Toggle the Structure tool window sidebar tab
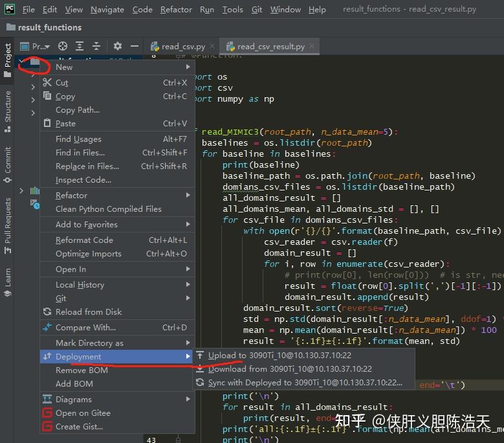 7,111
